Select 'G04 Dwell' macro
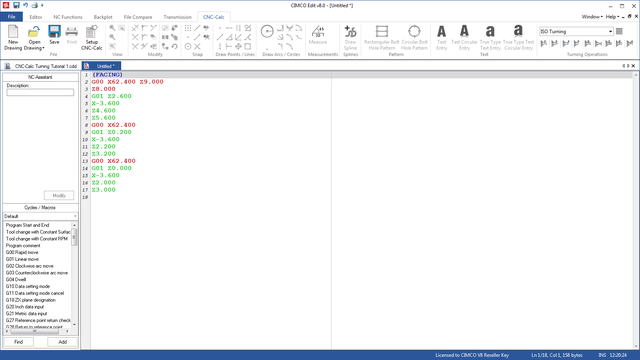 [x=16, y=280]
